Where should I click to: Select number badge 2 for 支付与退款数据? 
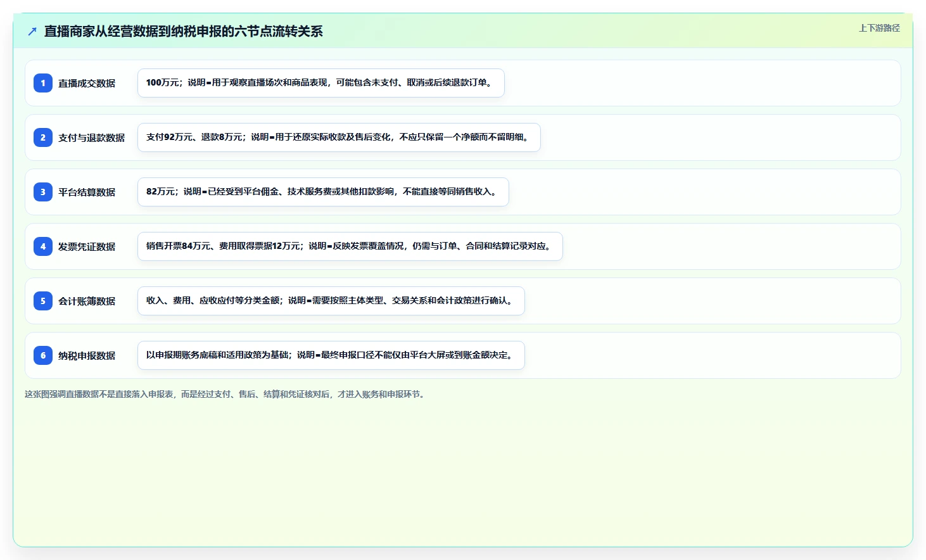pos(43,137)
